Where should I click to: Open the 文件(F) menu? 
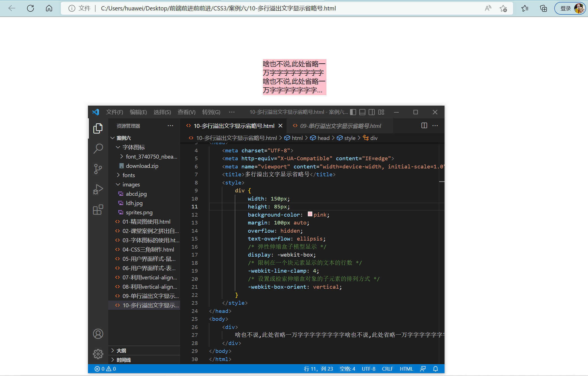point(114,112)
